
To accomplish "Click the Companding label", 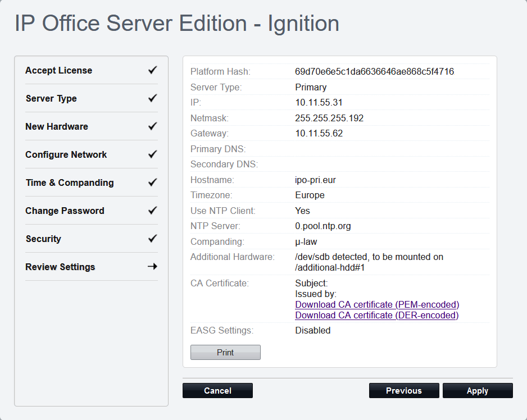I will (x=217, y=242).
